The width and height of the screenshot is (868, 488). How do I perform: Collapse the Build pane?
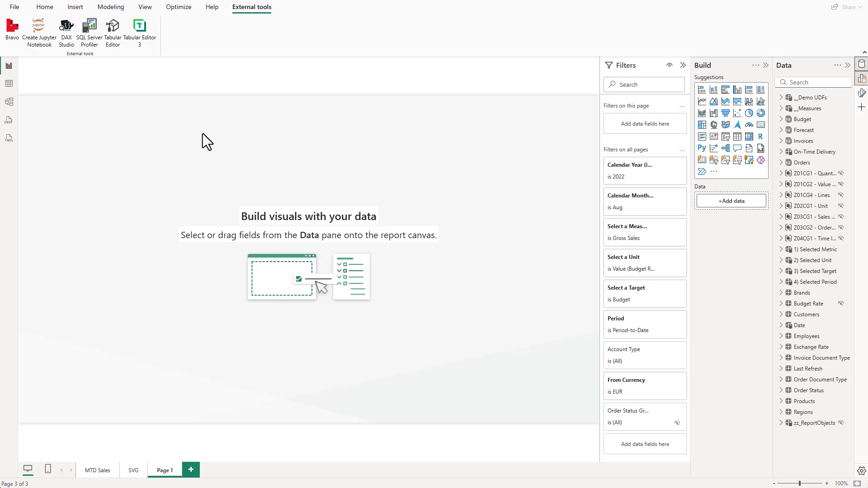click(766, 65)
